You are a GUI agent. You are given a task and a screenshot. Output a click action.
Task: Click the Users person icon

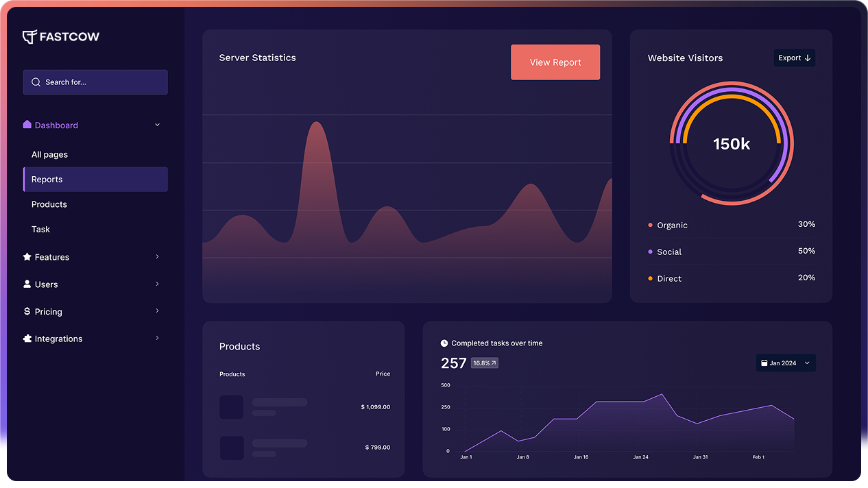pos(27,284)
